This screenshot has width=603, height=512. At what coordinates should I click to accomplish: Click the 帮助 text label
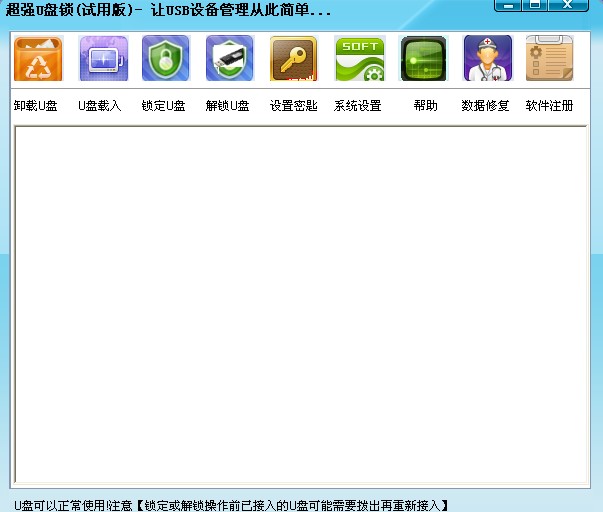point(426,105)
